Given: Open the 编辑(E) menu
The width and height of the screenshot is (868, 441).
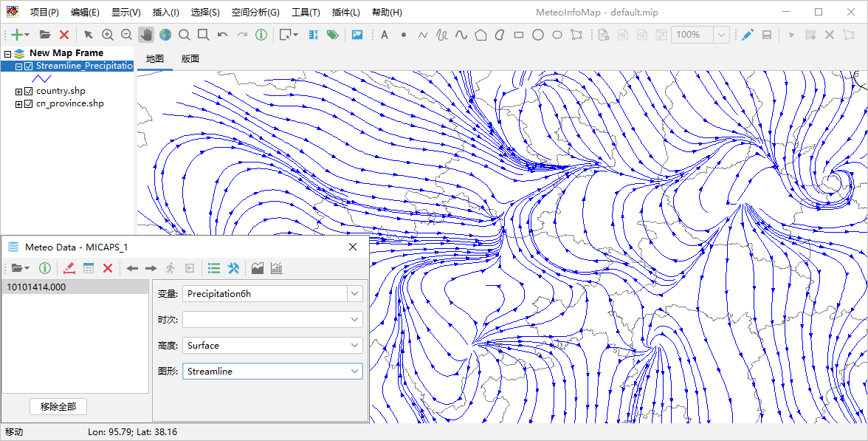Looking at the screenshot, I should point(86,12).
